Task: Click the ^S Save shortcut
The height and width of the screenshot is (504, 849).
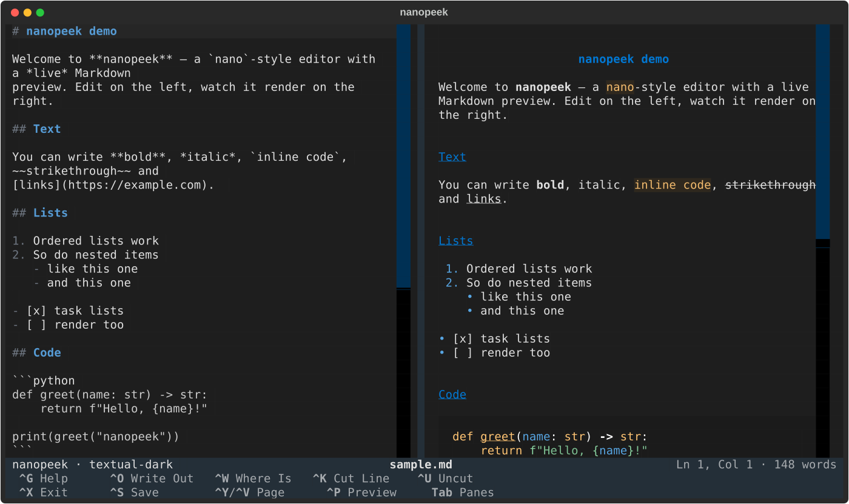Action: (x=134, y=492)
